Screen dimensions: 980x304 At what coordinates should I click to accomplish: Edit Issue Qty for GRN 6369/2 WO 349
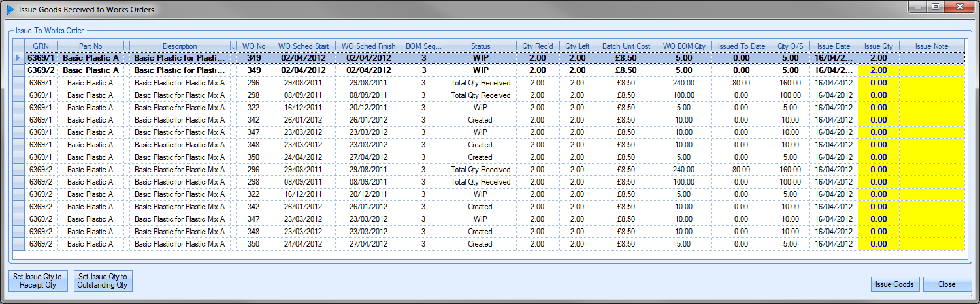878,70
